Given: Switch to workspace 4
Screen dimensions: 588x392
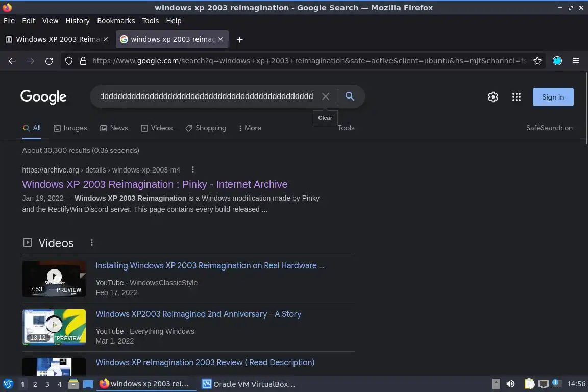Looking at the screenshot, I should 60,384.
